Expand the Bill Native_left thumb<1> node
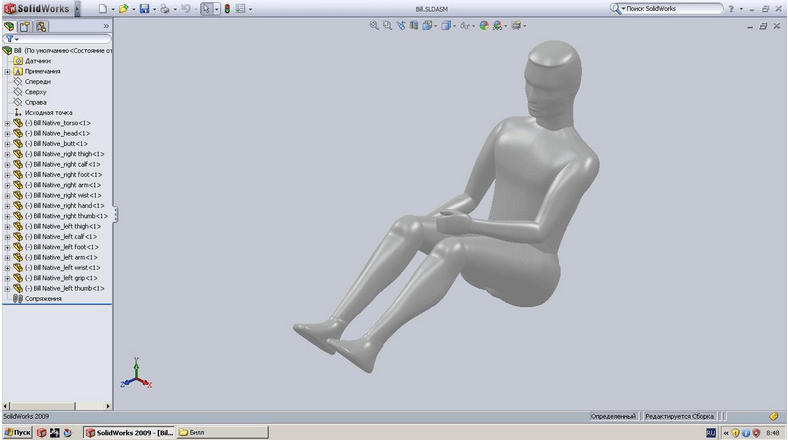The image size is (788, 440). (x=7, y=288)
